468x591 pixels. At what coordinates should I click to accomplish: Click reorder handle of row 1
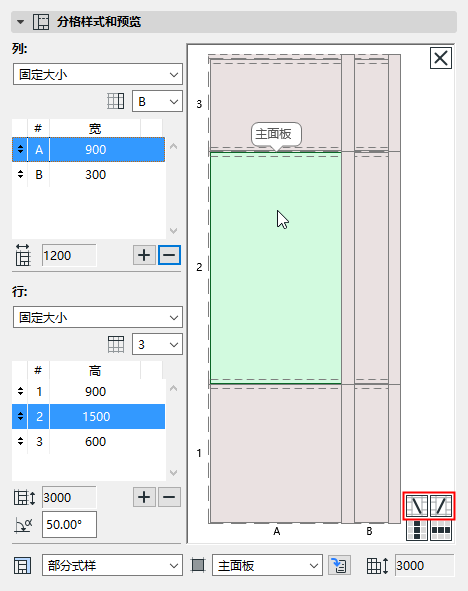click(20, 392)
